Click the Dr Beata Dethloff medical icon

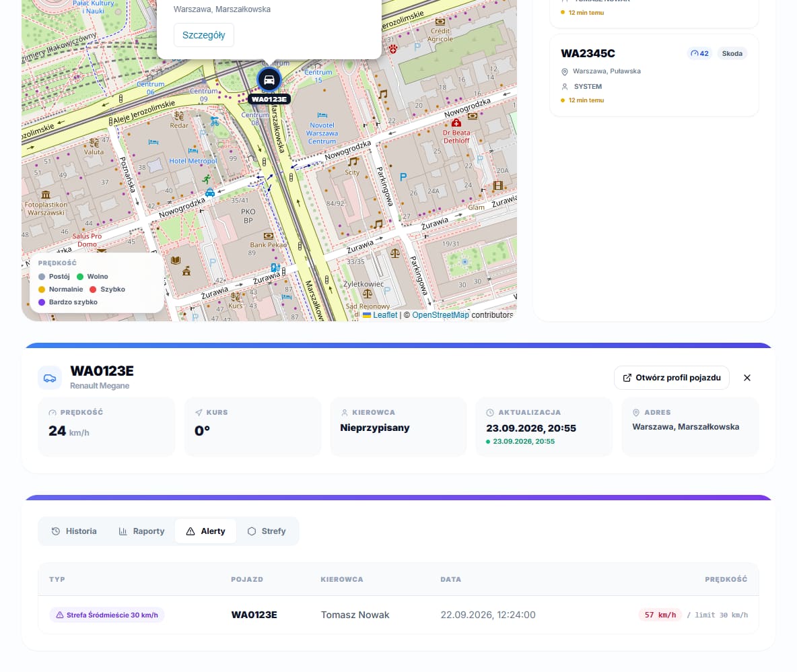pos(456,123)
